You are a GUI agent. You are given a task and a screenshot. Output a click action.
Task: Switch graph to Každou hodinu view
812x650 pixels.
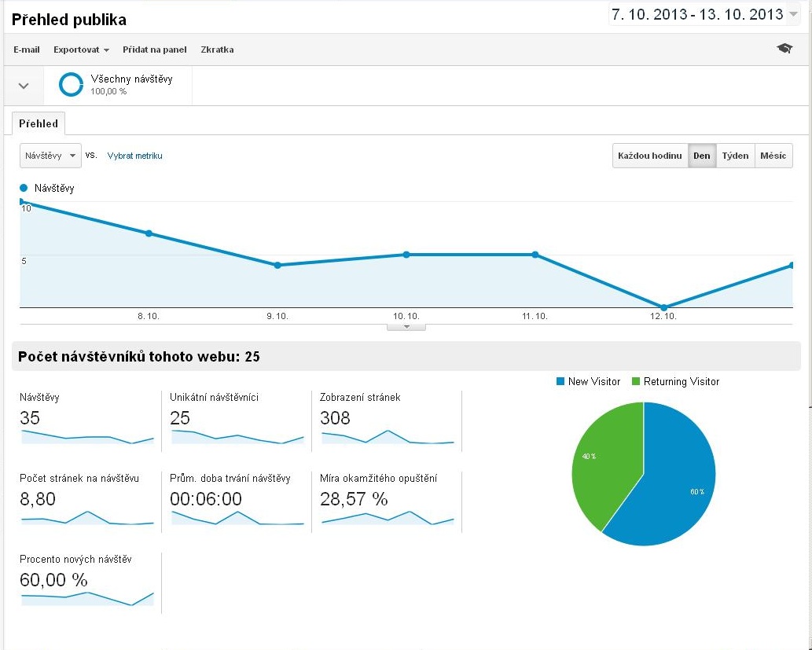650,156
